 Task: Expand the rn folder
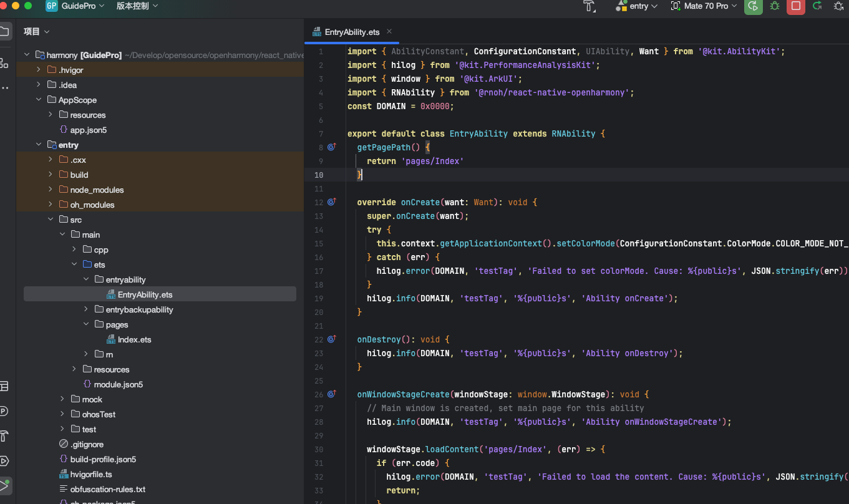86,354
